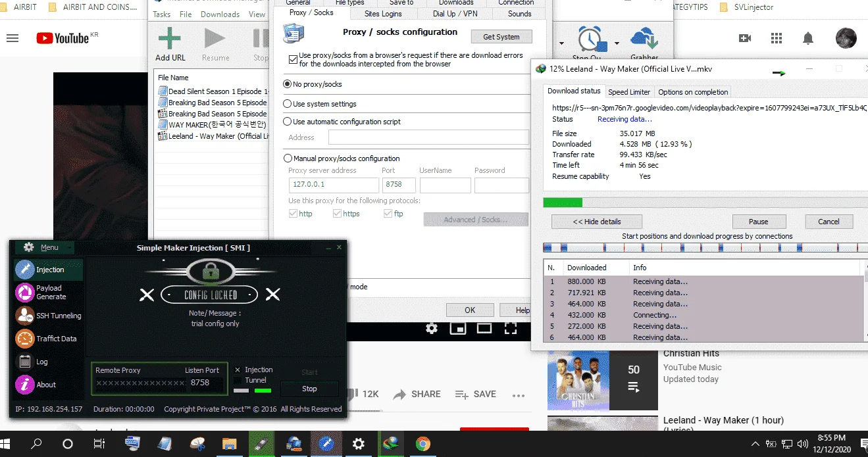Click the YouTube SHARE button

[x=417, y=394]
